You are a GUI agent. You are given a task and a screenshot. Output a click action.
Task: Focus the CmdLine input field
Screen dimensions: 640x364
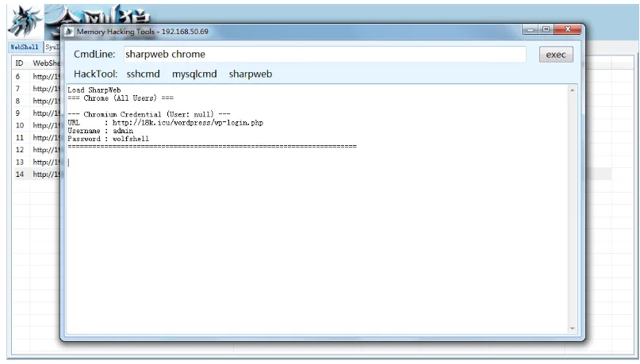pyautogui.click(x=325, y=54)
